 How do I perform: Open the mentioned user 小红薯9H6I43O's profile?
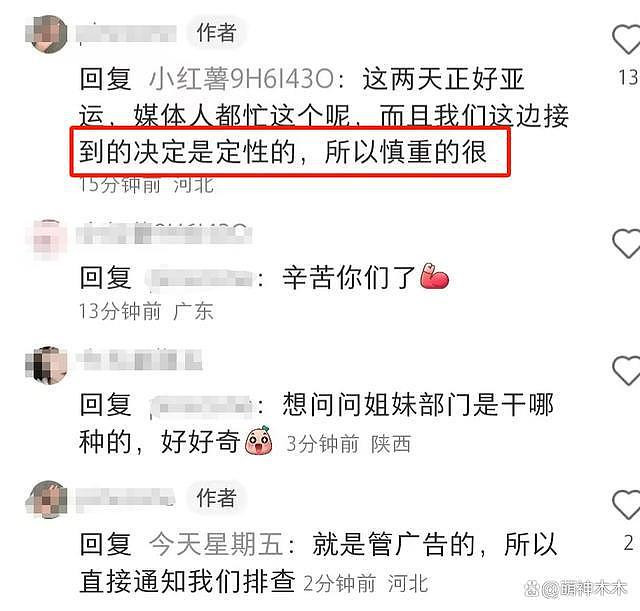point(242,79)
